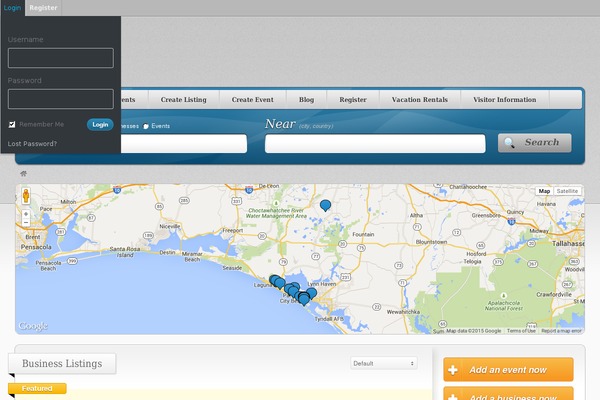
Task: Click the Username input field
Action: click(x=60, y=58)
